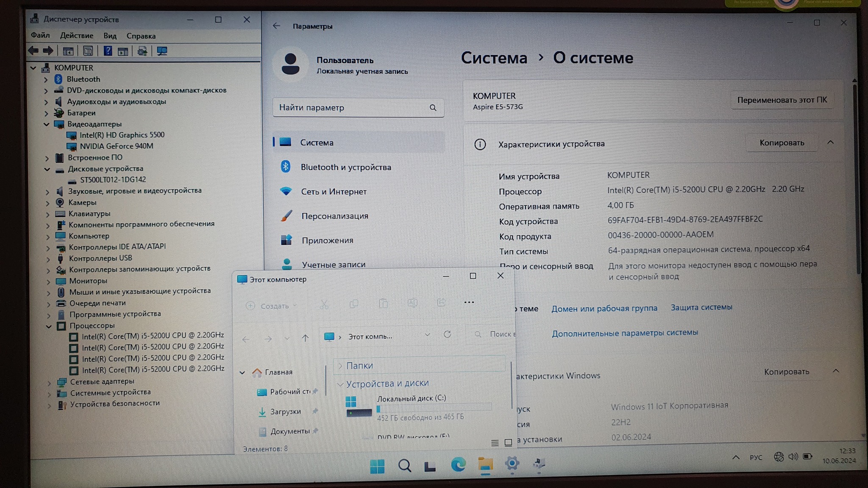
Task: Select Bluetooth и устройства in settings sidebar
Action: 345,167
